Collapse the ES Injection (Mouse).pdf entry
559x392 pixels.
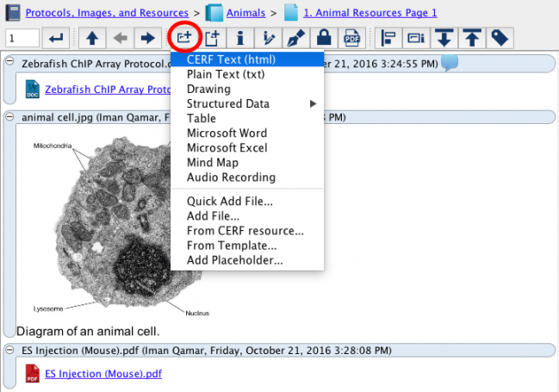pyautogui.click(x=10, y=350)
